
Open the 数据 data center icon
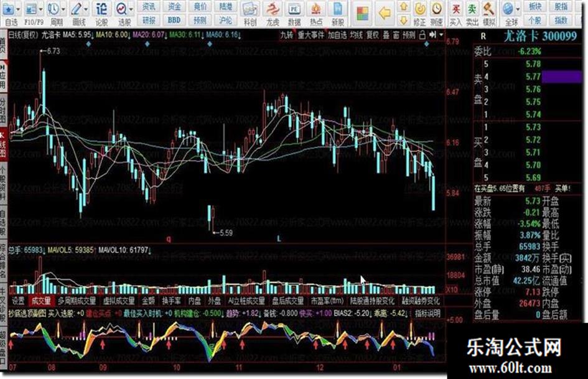pos(294,9)
